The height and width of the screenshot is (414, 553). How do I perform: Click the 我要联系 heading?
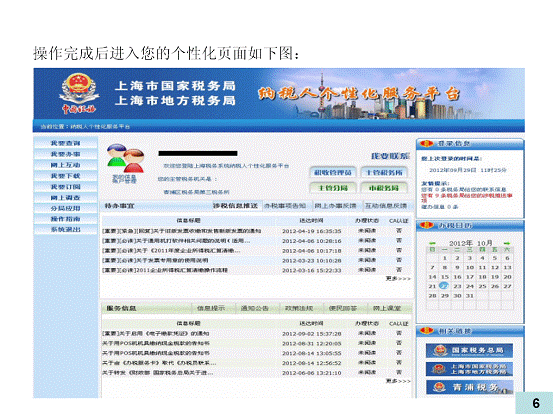[390, 156]
